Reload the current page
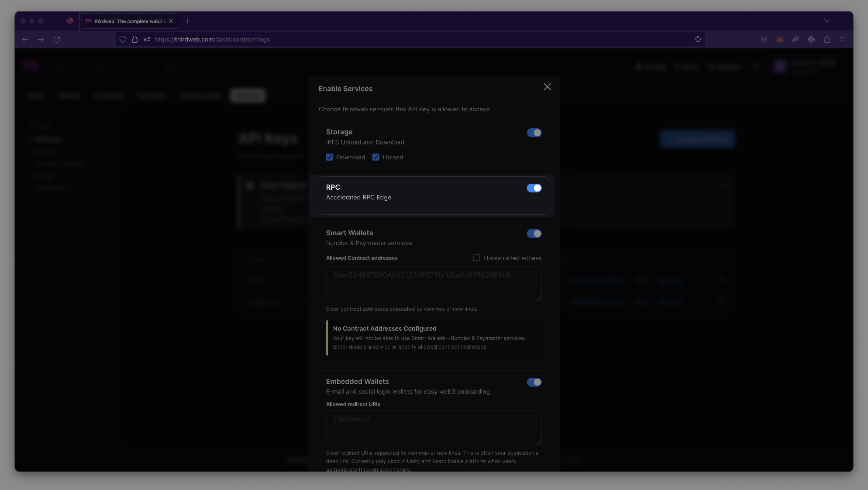 click(x=57, y=39)
